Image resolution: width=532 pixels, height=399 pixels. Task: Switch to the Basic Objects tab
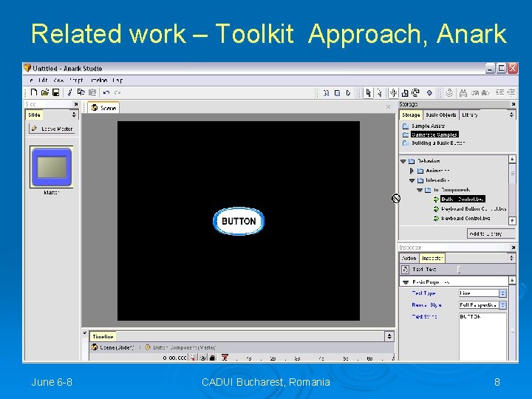(440, 115)
